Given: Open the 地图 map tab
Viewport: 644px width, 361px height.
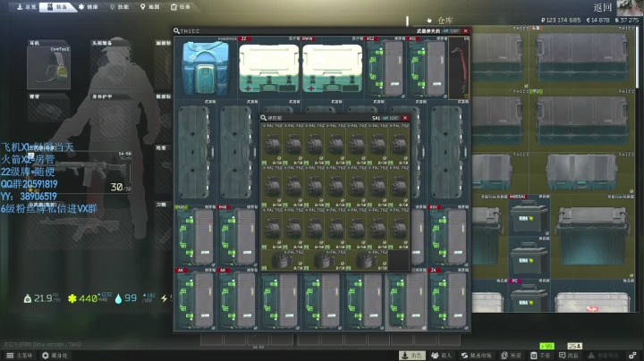Looking at the screenshot, I should (150, 7).
